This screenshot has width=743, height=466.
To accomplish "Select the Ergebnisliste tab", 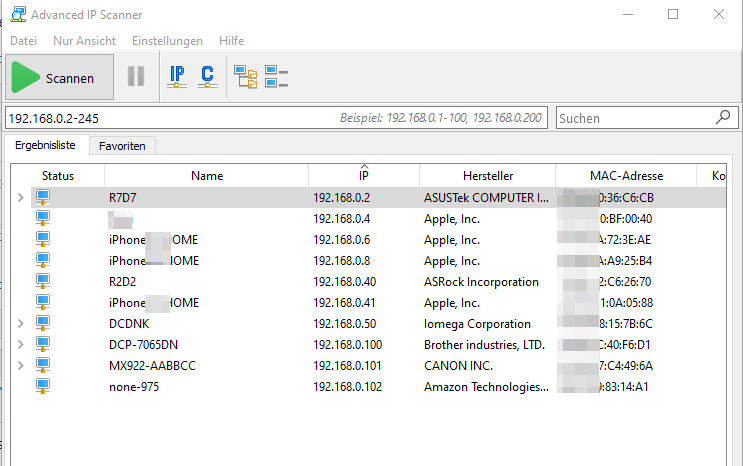I will (45, 145).
